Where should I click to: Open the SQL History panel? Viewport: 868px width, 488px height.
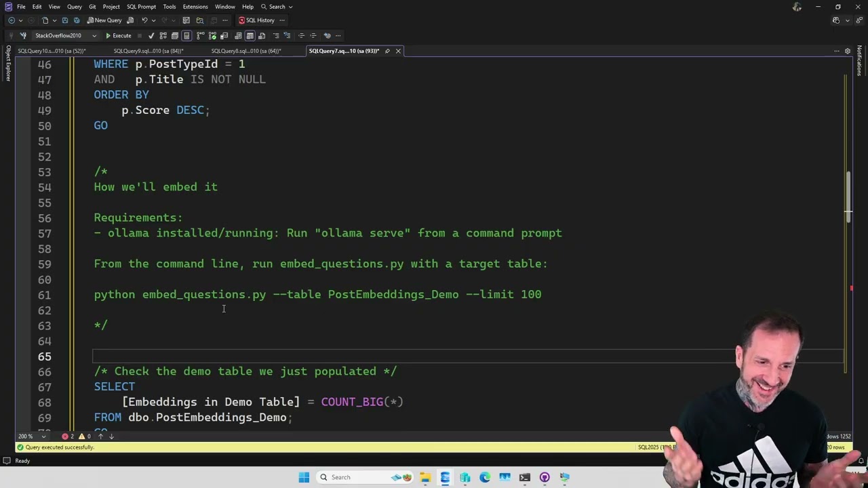256,20
